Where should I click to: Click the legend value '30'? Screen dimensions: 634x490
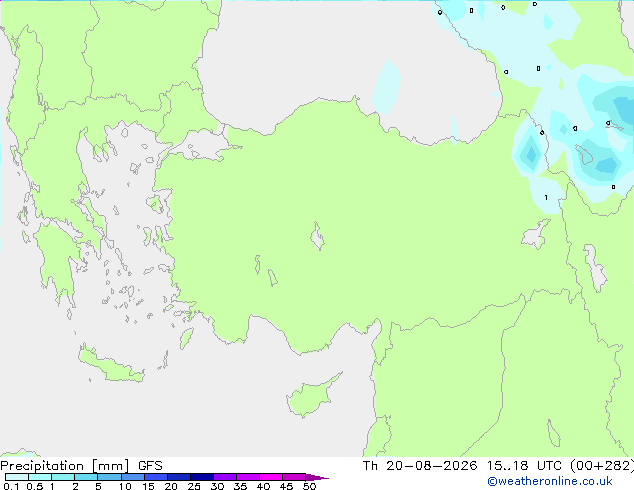[217, 486]
